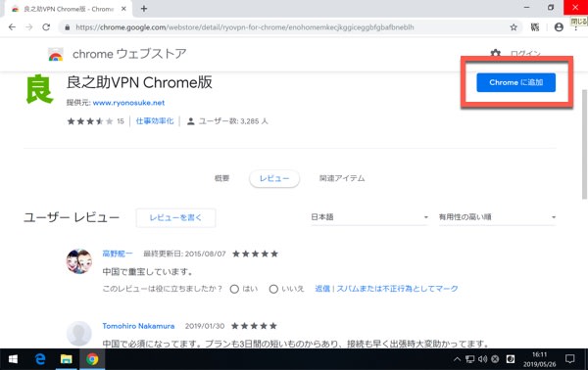This screenshot has width=588, height=370.
Task: Switch to the レビュー tab
Action: click(x=274, y=178)
